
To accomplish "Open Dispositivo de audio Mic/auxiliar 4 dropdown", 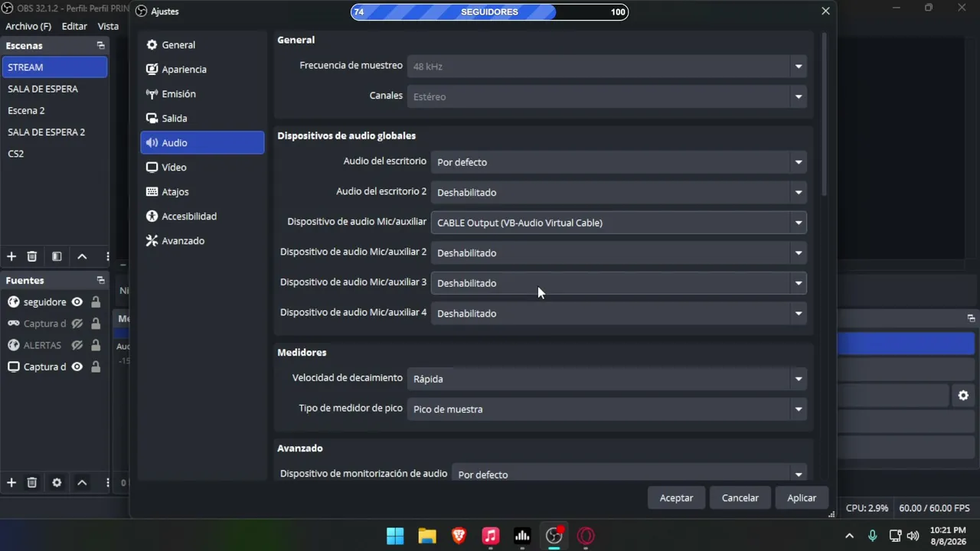I will [619, 313].
